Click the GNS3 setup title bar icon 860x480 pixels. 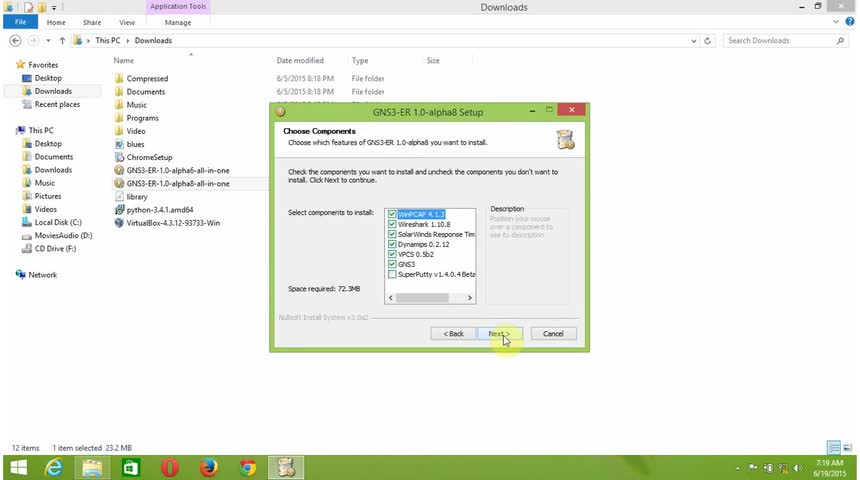coord(280,112)
